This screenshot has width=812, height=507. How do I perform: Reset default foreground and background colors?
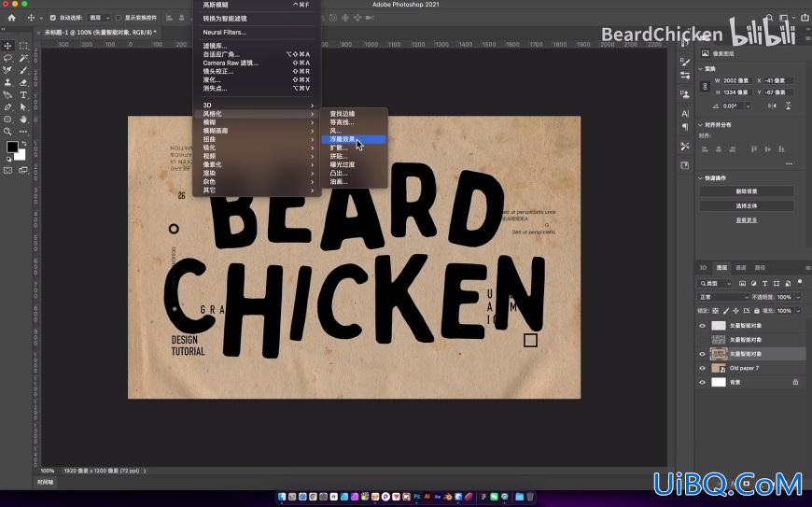click(x=8, y=159)
